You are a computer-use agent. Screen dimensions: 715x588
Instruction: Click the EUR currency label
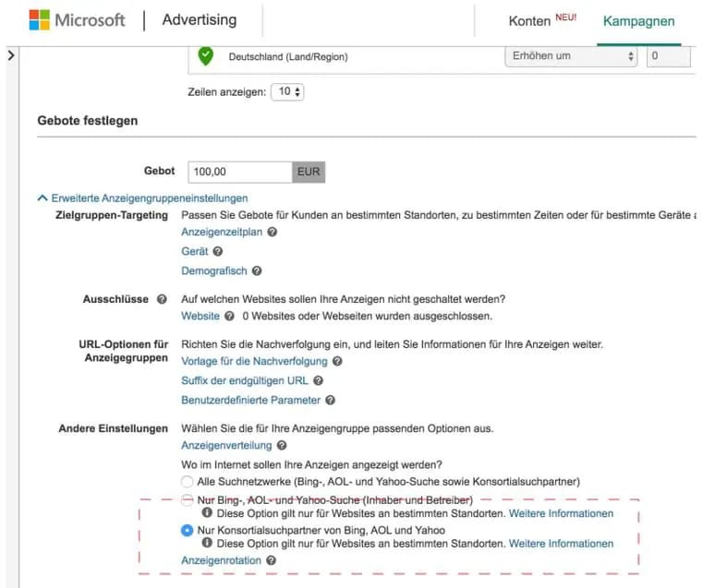(309, 172)
